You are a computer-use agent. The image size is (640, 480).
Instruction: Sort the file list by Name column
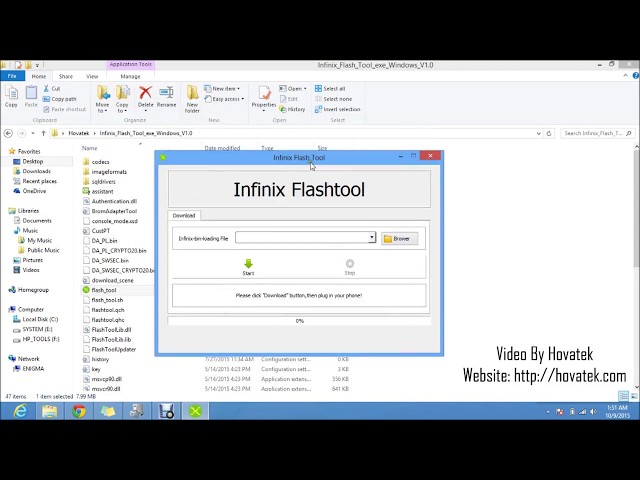[89, 148]
